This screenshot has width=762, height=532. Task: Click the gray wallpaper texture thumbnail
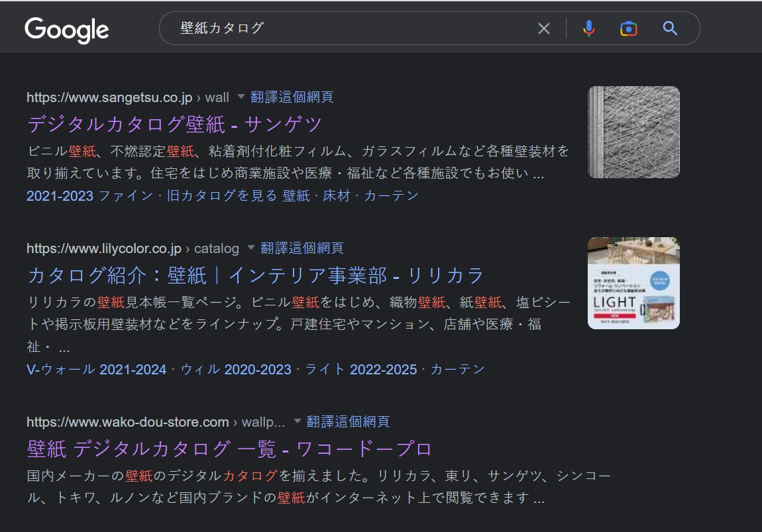click(x=633, y=132)
